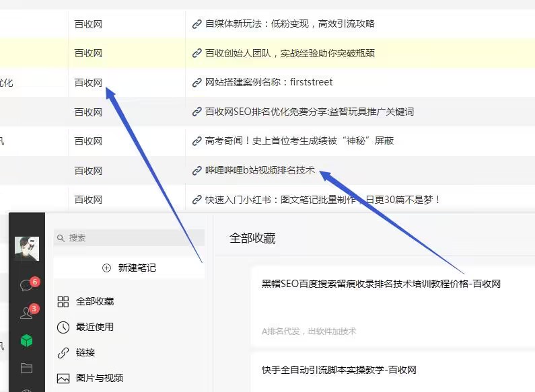Select 百收网 cell in highlighted 百收创始人团队 row
This screenshot has width=535, height=392.
[x=88, y=54]
